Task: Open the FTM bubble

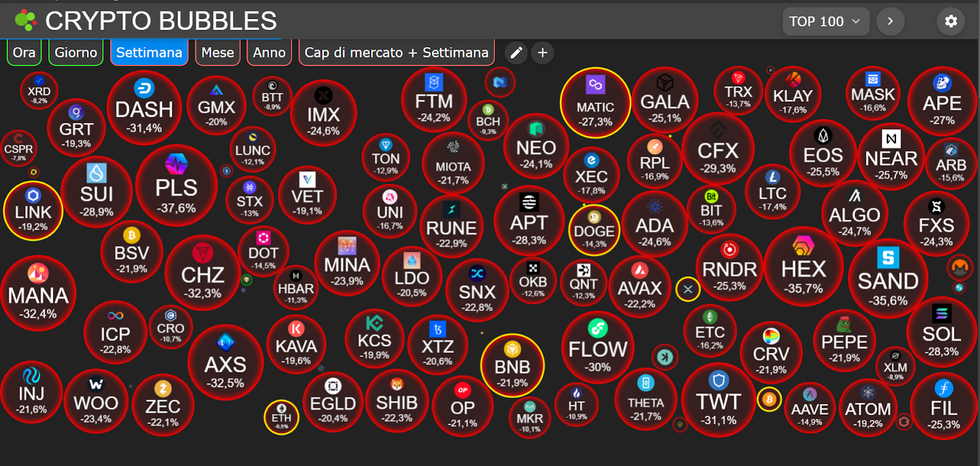Action: [434, 99]
